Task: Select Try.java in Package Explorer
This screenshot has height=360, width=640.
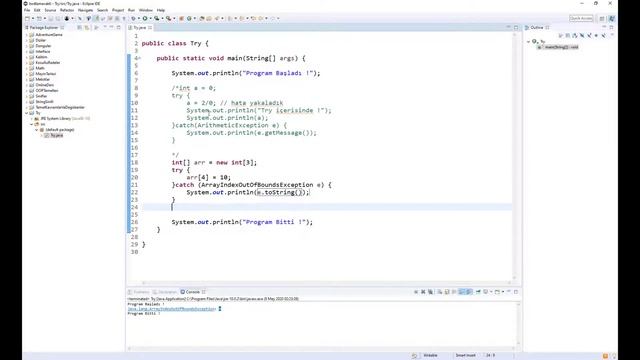Action: click(56, 135)
